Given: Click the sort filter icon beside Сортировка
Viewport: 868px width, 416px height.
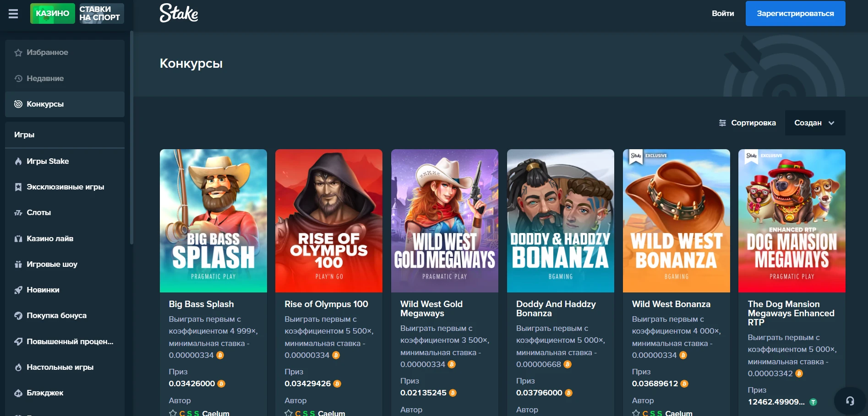Looking at the screenshot, I should point(722,123).
